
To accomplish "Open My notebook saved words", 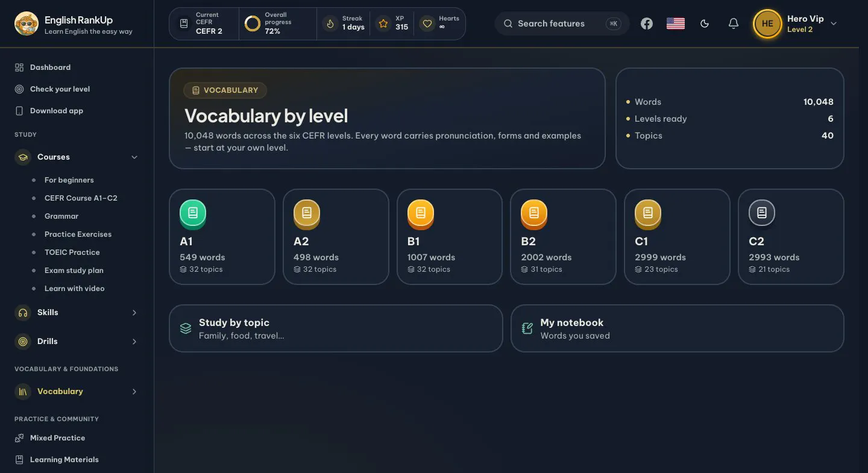I will point(678,328).
